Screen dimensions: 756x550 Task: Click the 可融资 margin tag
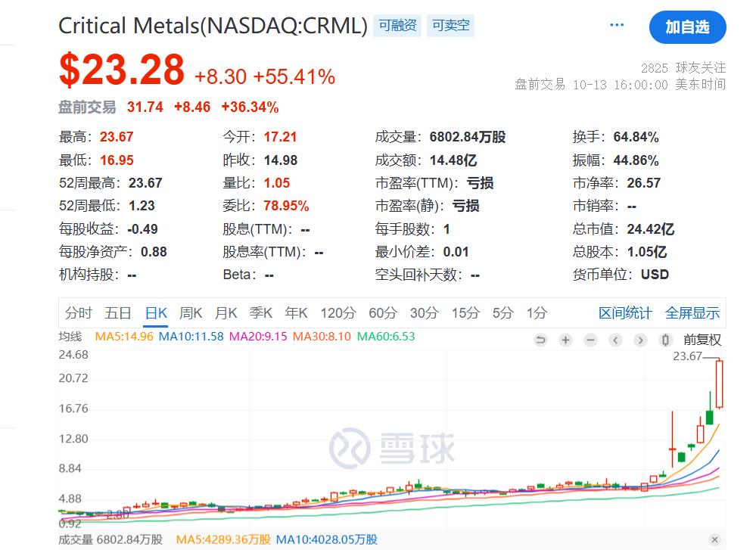pos(397,25)
